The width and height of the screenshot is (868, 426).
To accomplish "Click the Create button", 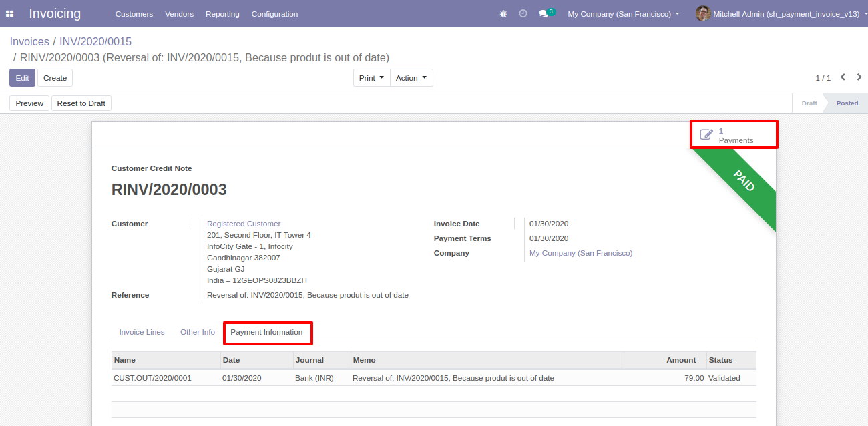I will (55, 78).
